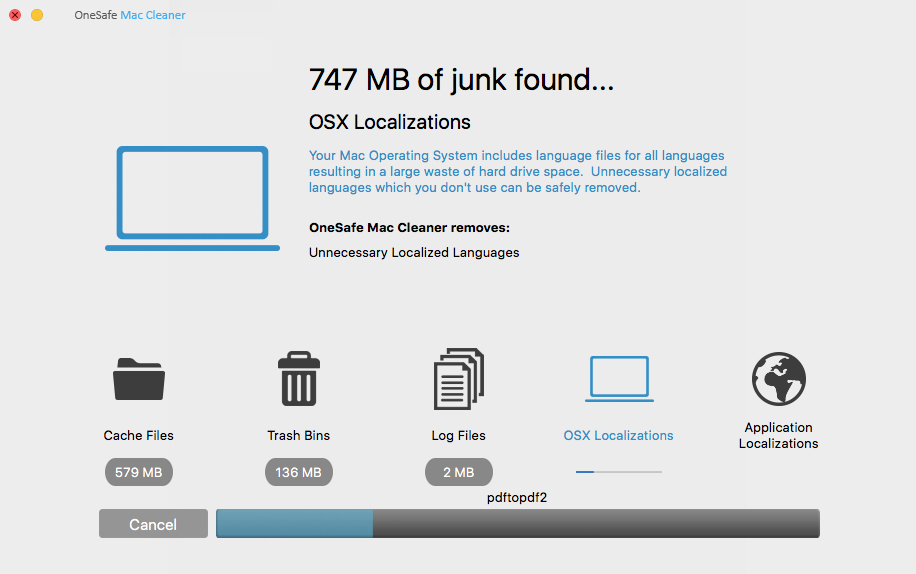Click the 'Unnecessary Localized Languages' text
Screen dimensions: 916x574
coord(414,253)
